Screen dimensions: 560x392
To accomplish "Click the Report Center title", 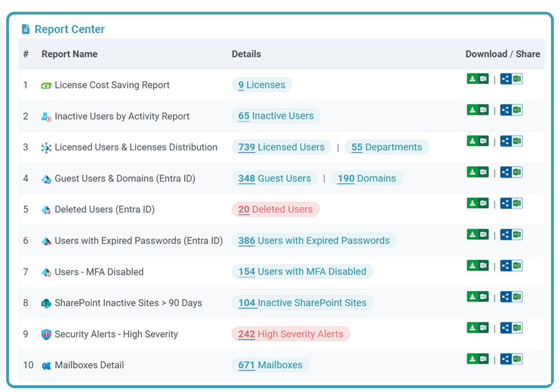I will tap(69, 29).
